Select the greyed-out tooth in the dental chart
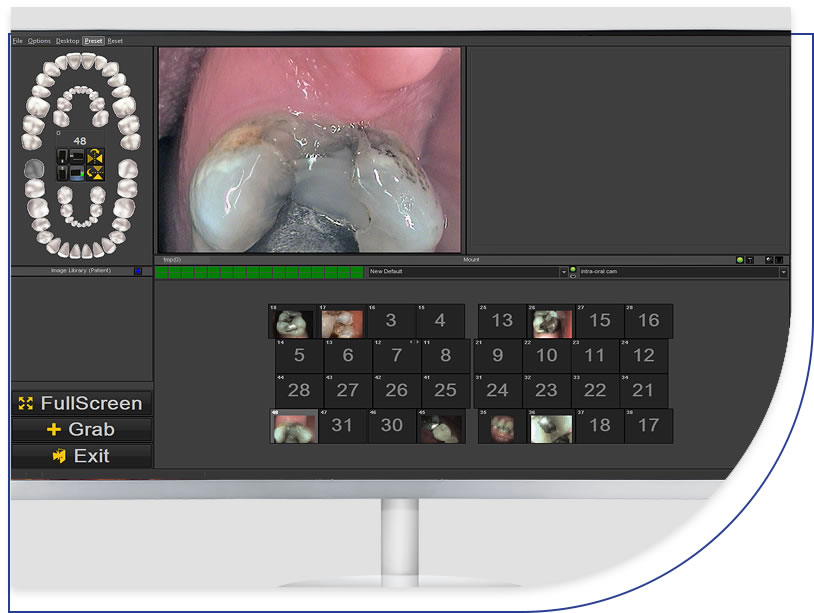Viewport: 814px width, 613px height. [x=33, y=169]
